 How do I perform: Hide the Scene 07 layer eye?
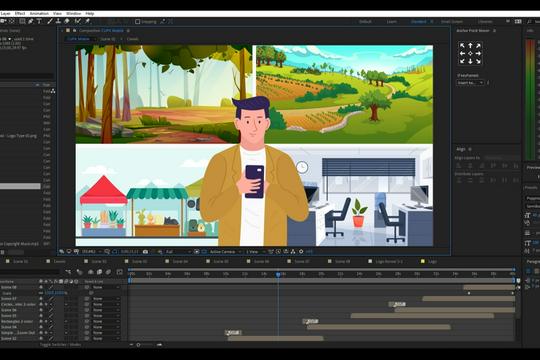[41, 299]
